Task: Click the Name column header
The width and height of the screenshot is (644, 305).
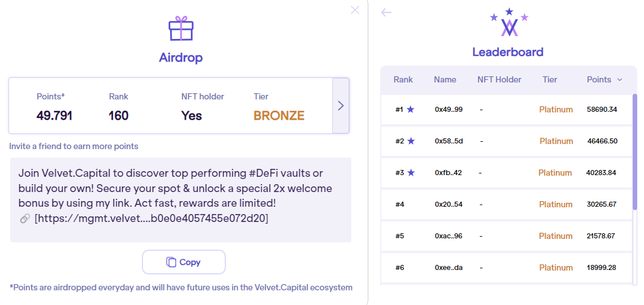Action: click(x=445, y=80)
